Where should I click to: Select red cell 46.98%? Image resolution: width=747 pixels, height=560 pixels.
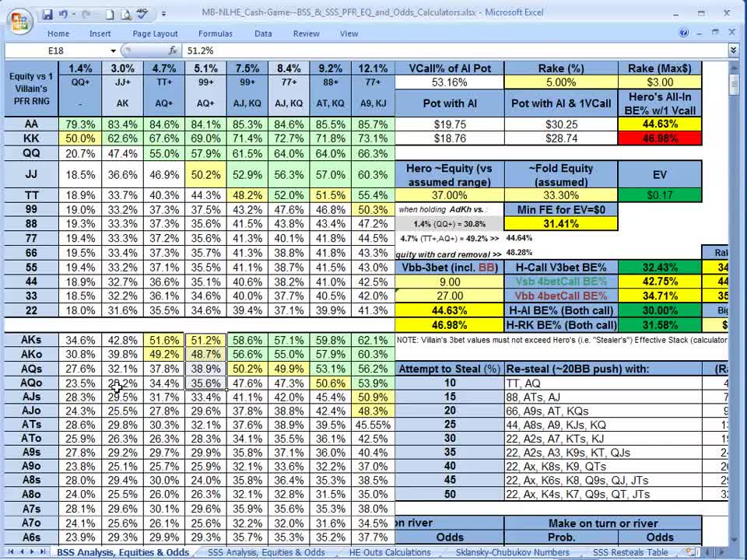(660, 138)
